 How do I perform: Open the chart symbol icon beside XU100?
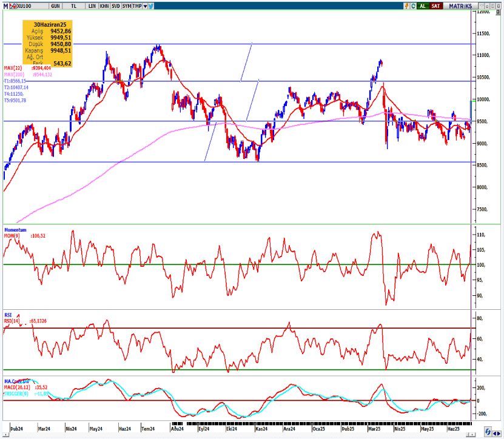point(13,6)
